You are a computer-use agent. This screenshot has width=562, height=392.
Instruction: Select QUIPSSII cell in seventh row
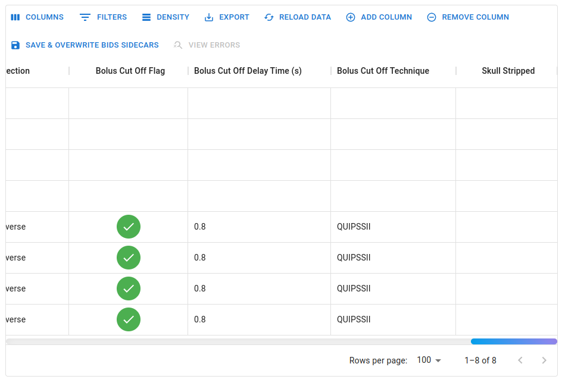[x=354, y=288]
